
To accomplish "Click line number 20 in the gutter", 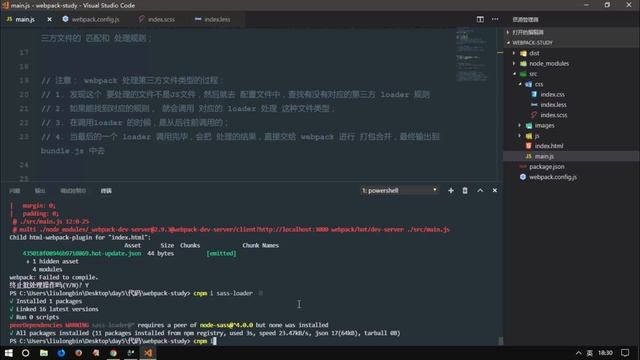I will (x=24, y=94).
